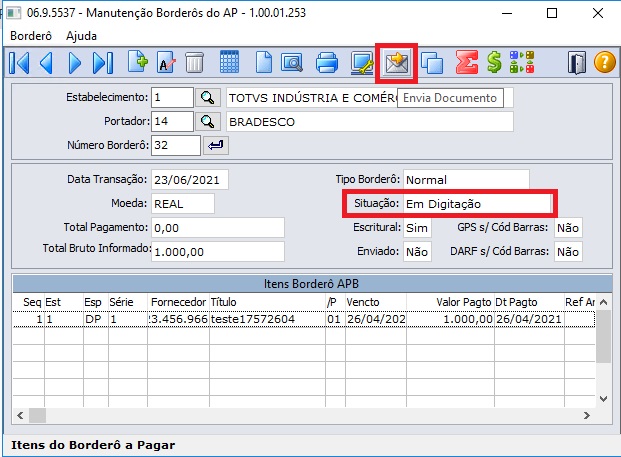Click Valor Pagto column header

click(450, 302)
